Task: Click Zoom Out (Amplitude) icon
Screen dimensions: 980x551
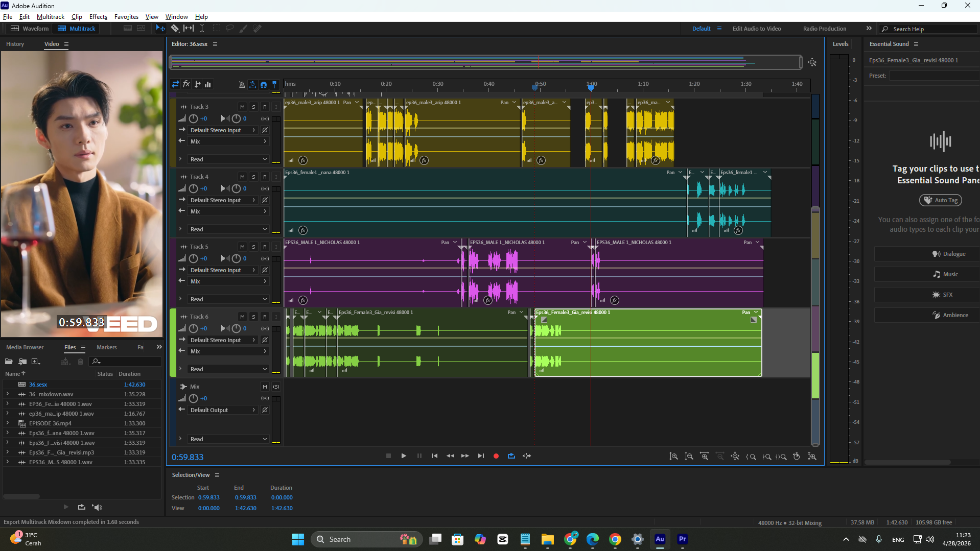Action: (689, 457)
